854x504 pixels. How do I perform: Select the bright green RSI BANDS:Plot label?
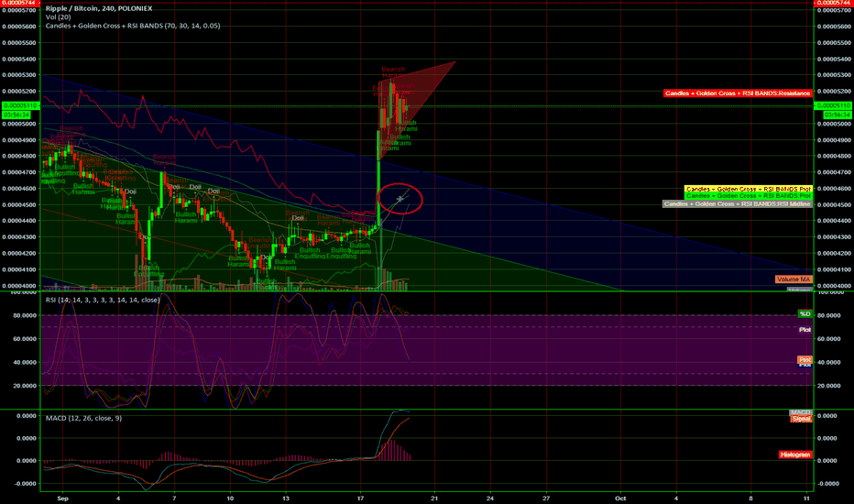click(x=749, y=195)
